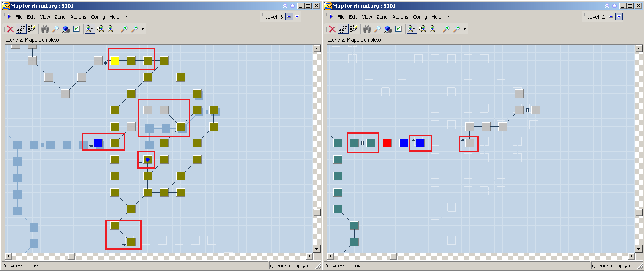The height and width of the screenshot is (272, 644).
Task: Expand menu bar overflow arrow in right window
Action: [x=448, y=17]
